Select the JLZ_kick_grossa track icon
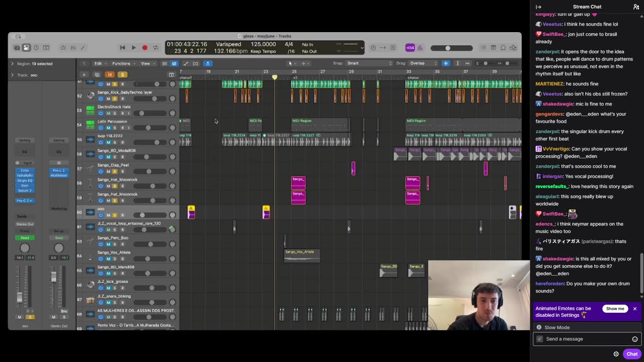The image size is (644, 362). [x=91, y=285]
